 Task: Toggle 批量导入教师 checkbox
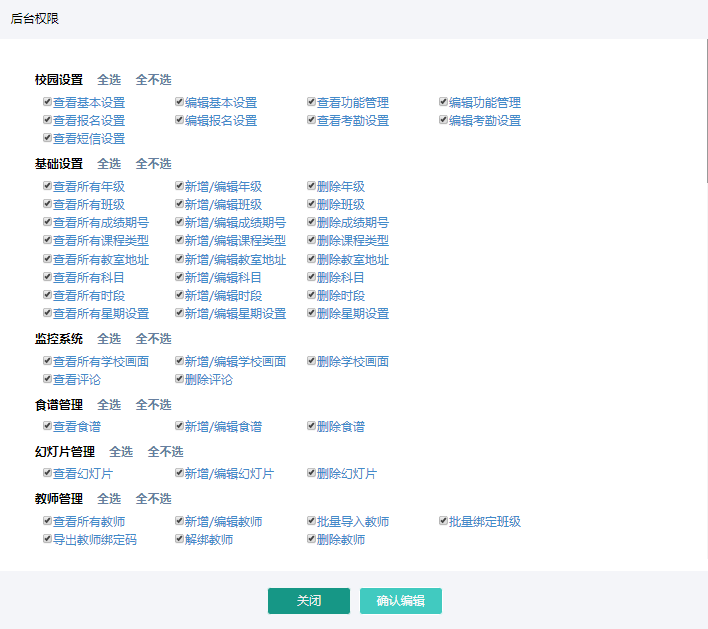click(311, 521)
